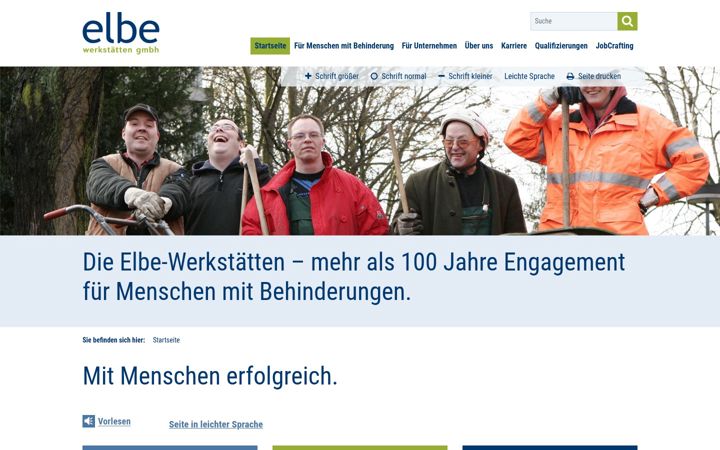Switch to Leichte Sprache
The width and height of the screenshot is (720, 450).
(529, 76)
